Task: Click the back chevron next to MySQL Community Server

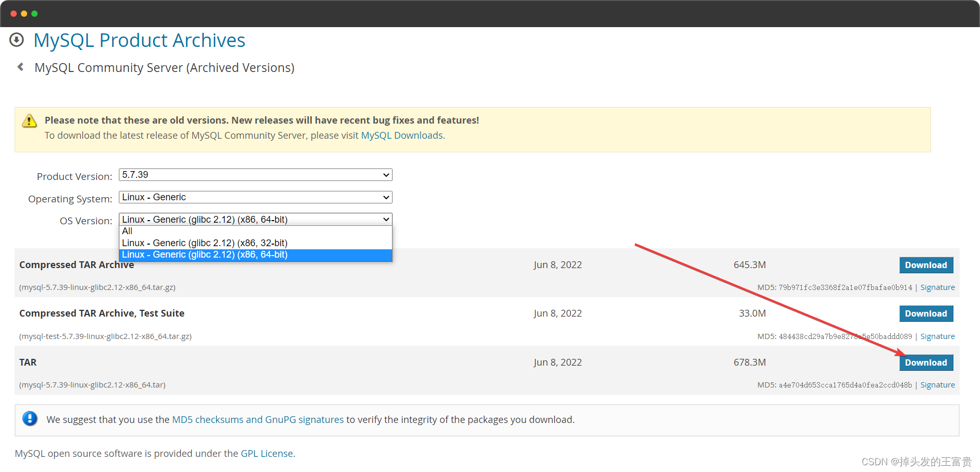Action: click(20, 67)
